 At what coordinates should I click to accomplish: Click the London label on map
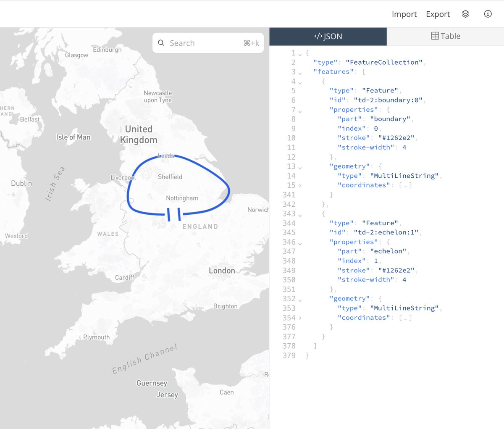[222, 271]
